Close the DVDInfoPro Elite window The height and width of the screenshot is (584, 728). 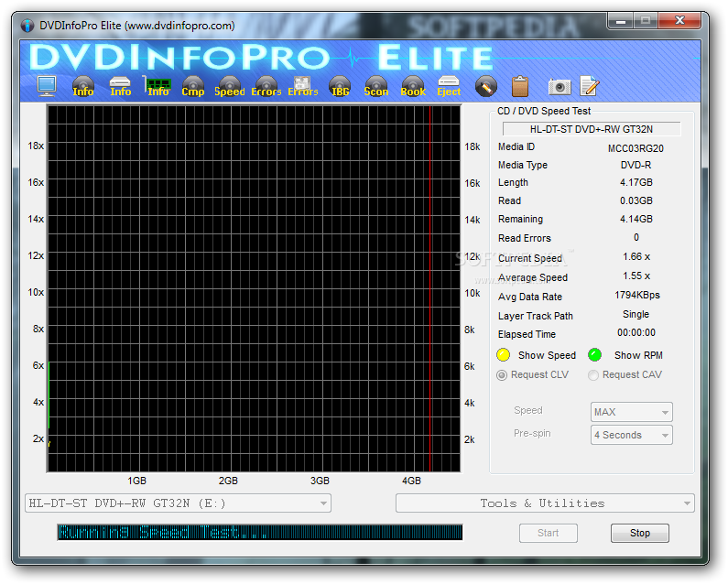pyautogui.click(x=679, y=21)
